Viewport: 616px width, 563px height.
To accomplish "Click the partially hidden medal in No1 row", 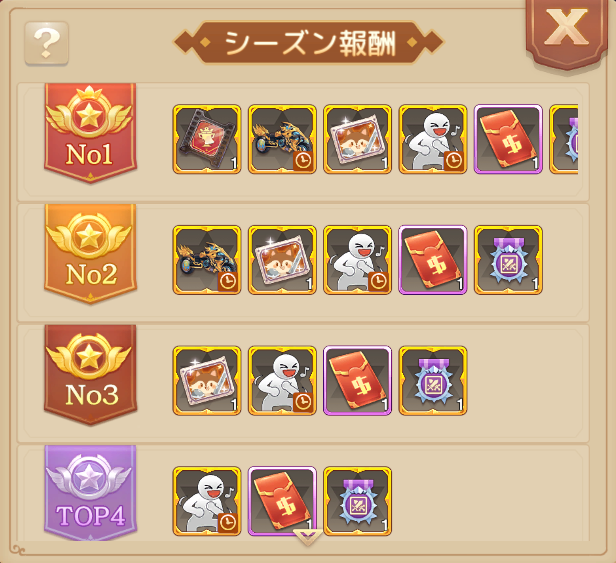I will point(564,139).
